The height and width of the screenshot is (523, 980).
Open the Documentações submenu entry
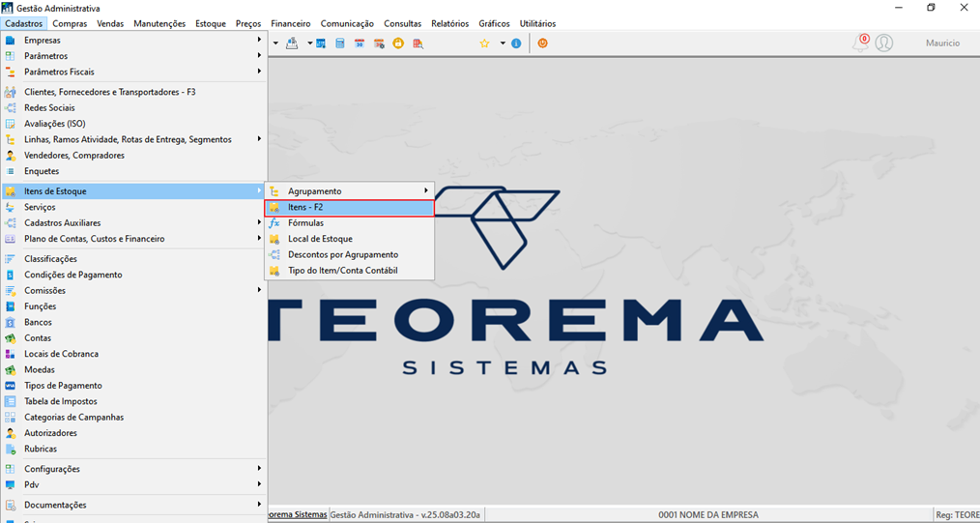point(133,505)
